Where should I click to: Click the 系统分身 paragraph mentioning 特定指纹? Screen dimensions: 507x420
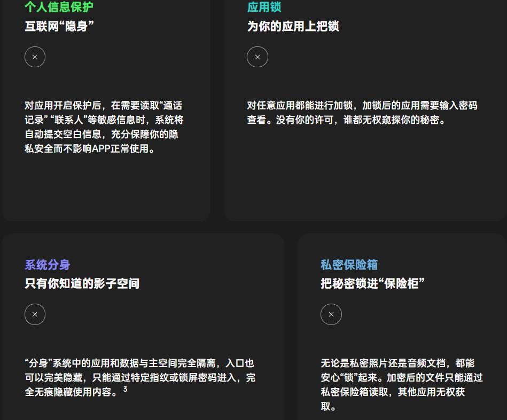(140, 377)
